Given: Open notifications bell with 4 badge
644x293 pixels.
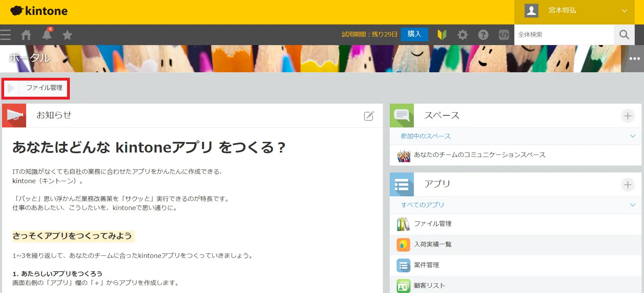Looking at the screenshot, I should [47, 34].
